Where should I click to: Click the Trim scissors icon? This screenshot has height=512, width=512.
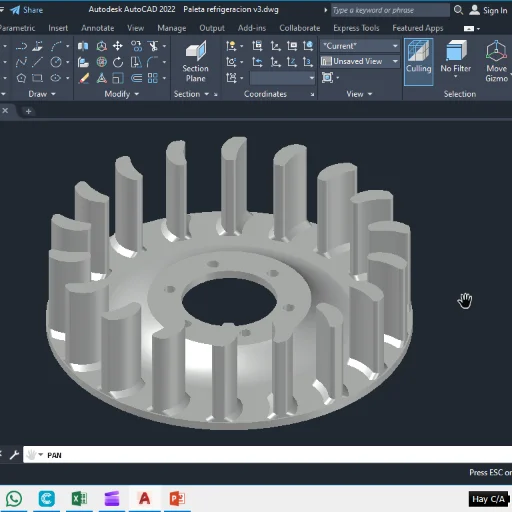pyautogui.click(x=153, y=46)
